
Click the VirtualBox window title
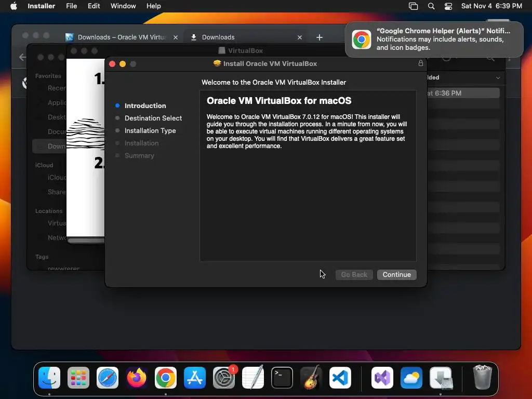click(245, 50)
